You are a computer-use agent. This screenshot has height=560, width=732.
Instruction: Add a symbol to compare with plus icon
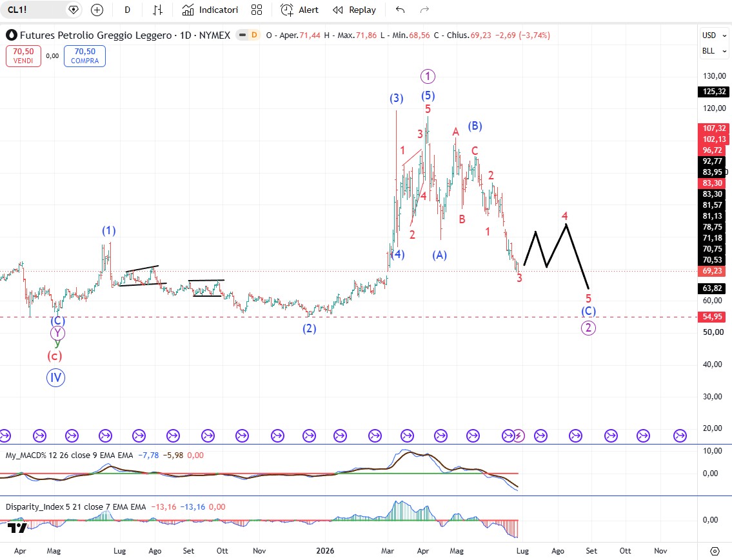[x=97, y=10]
